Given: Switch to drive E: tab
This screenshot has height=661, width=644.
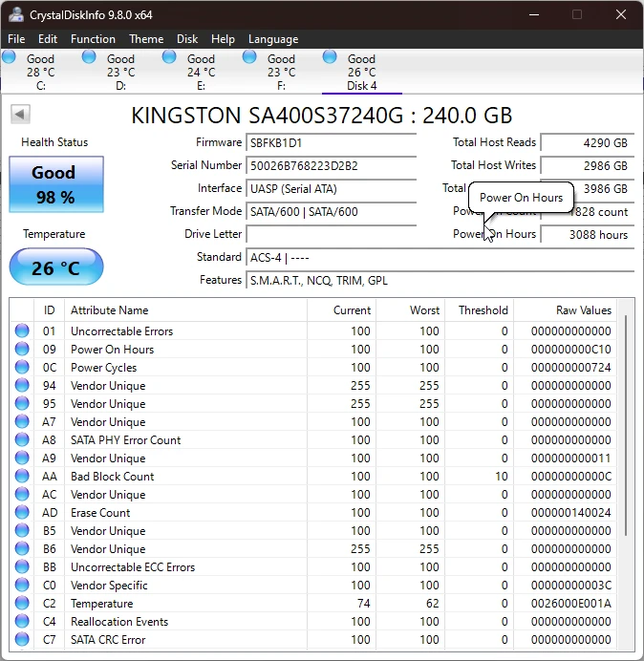Looking at the screenshot, I should tap(201, 72).
